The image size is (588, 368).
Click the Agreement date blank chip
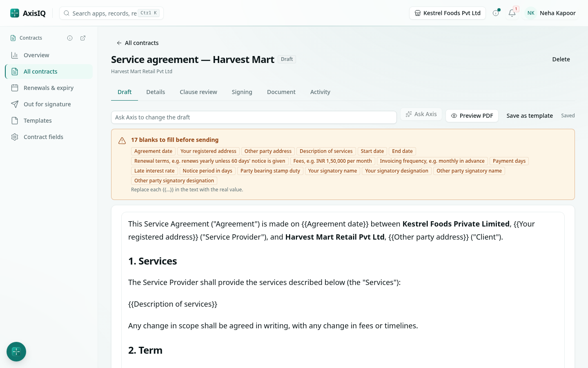[x=153, y=151]
